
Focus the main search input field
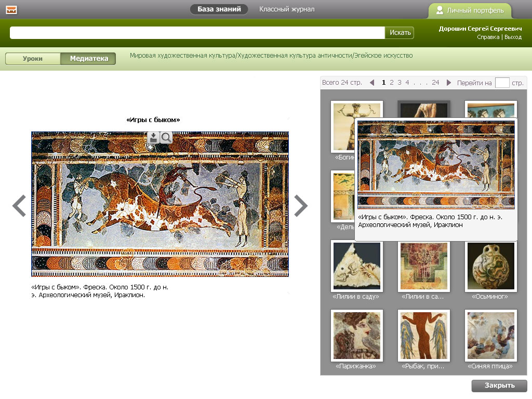[197, 33]
